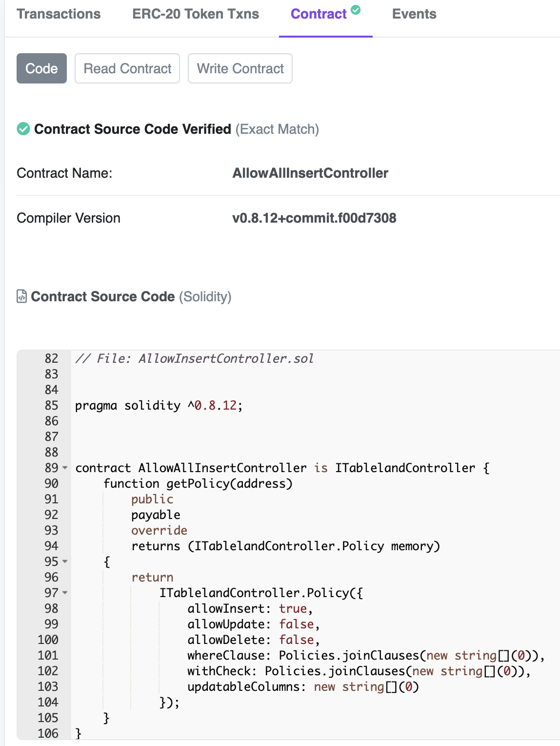Open the Write Contract view
Viewport: 560px width, 746px height.
(240, 68)
